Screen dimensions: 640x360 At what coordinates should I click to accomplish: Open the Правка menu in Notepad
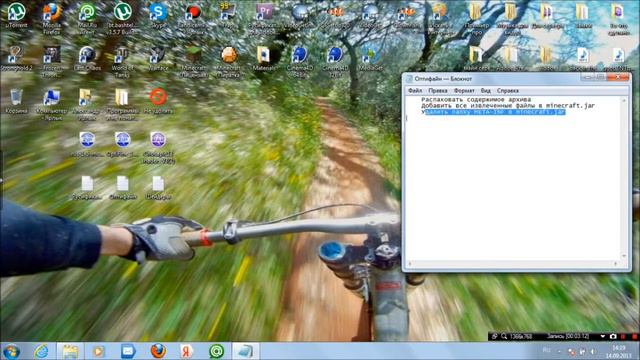(438, 91)
